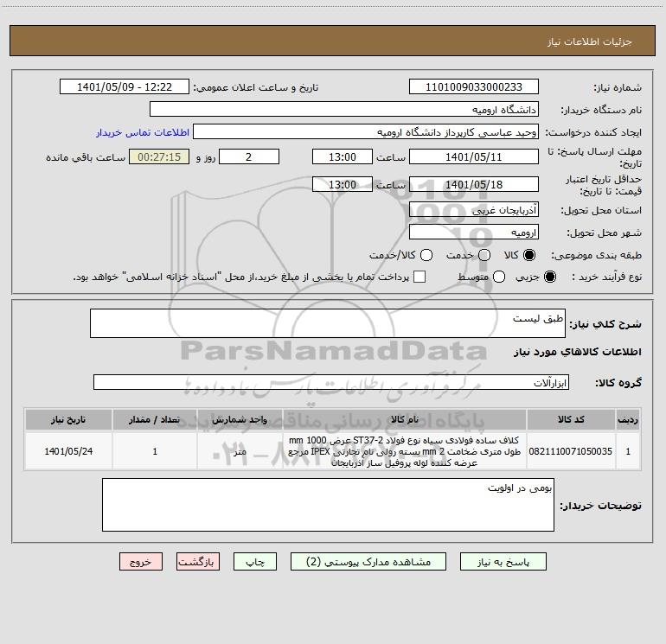Click the quantity cell showing 1 under تعداد / مقدار
This screenshot has height=644, width=666.
pos(155,451)
